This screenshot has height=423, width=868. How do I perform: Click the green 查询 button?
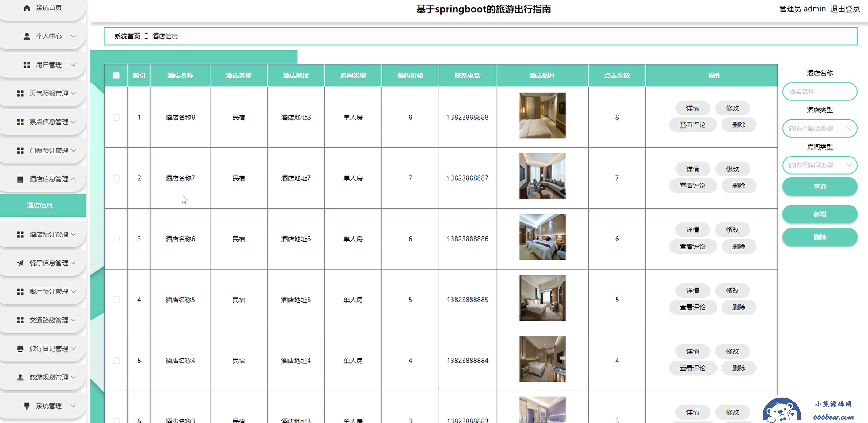[x=820, y=187]
